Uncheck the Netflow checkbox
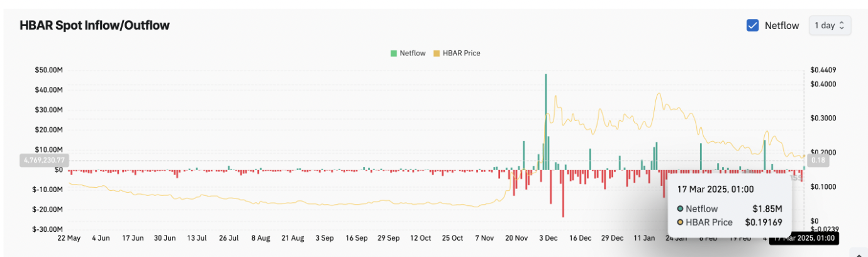868x257 pixels. 752,26
